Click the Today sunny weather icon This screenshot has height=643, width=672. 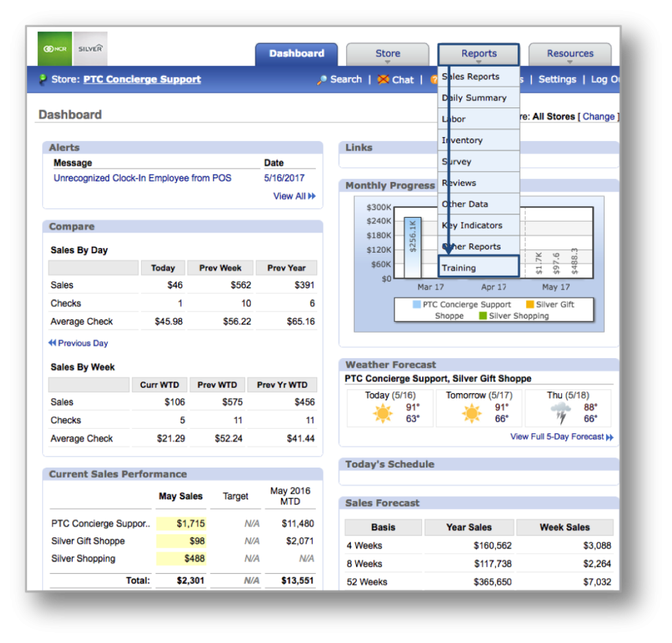coord(383,413)
